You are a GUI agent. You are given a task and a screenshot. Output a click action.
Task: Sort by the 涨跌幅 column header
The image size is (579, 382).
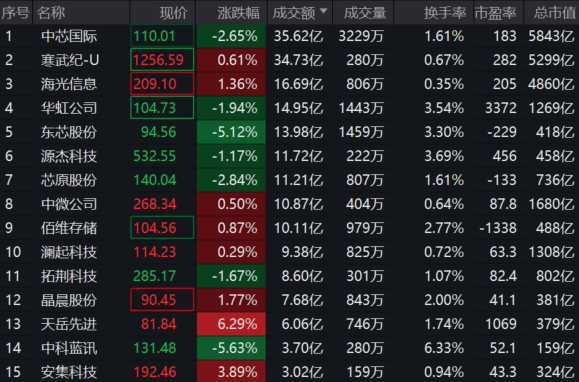pos(231,13)
